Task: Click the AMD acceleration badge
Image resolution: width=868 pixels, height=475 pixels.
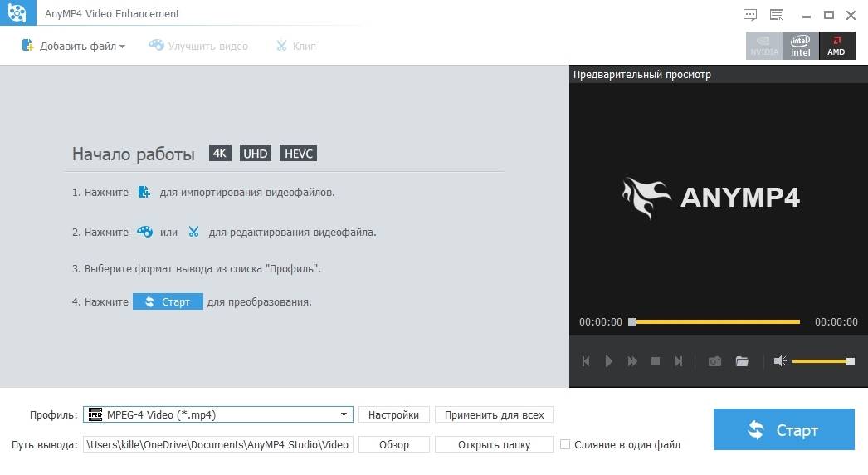Action: pos(836,46)
